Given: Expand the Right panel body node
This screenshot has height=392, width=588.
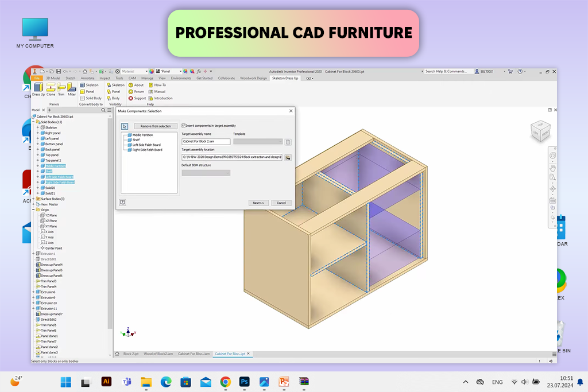Looking at the screenshot, I should 37,133.
